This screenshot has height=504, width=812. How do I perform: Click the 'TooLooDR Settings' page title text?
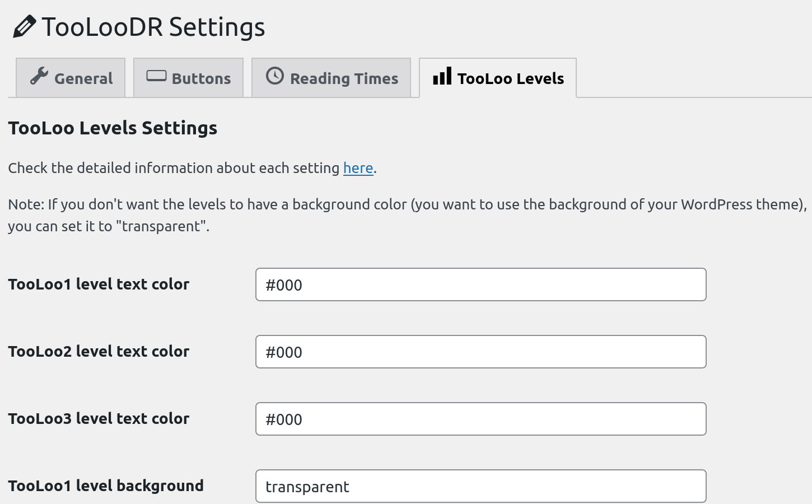[x=153, y=27]
